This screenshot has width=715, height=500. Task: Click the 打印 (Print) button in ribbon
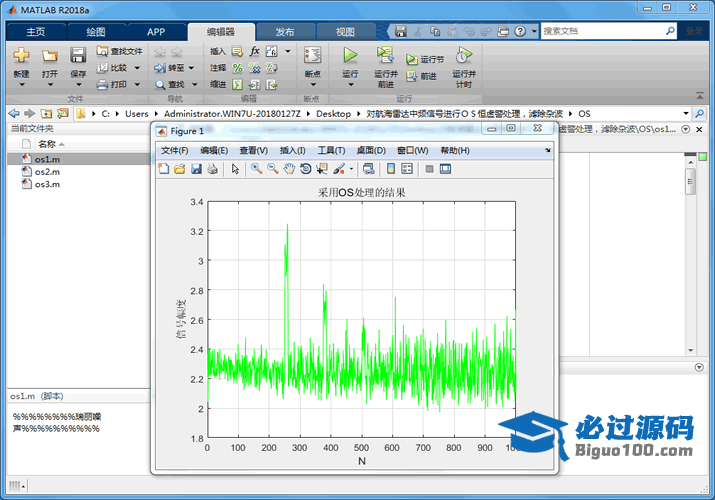click(112, 84)
